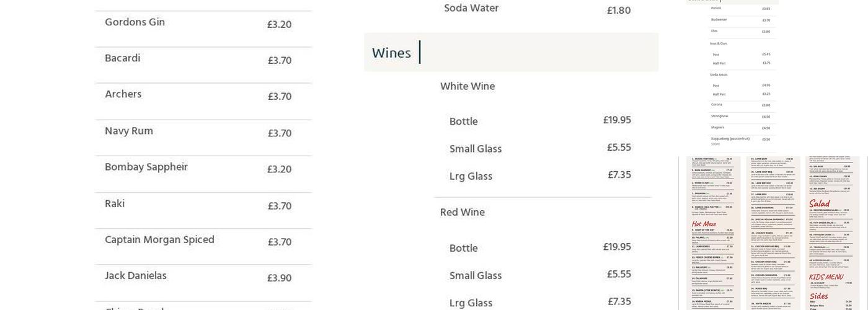
Task: Select Red Wine Lrg Glass option
Action: (x=471, y=303)
